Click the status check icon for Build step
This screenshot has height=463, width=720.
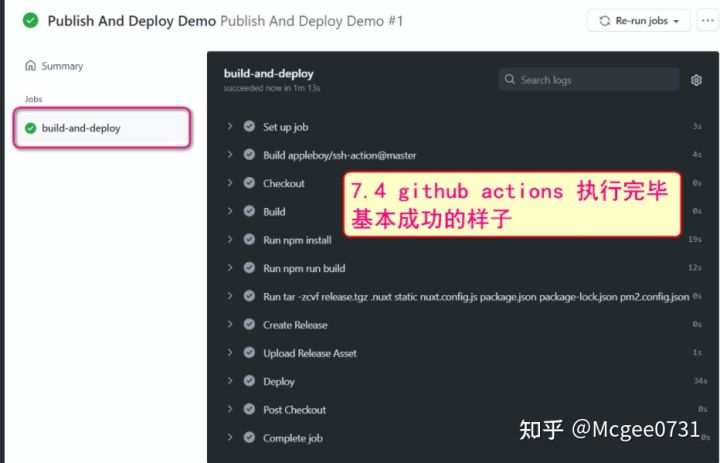pyautogui.click(x=249, y=211)
